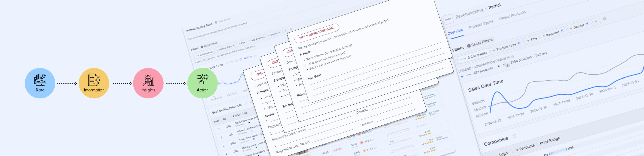The image size is (644, 156).
Task: Click the Analyze button
Action: [246, 58]
